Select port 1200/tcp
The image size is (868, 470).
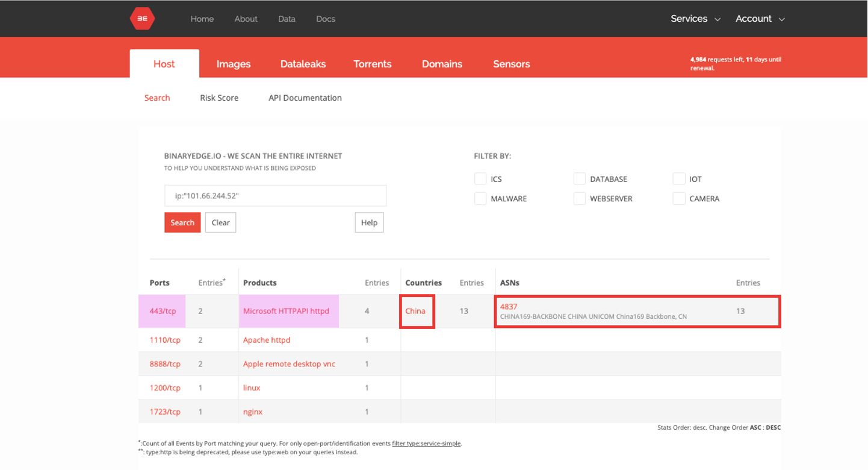pyautogui.click(x=165, y=388)
